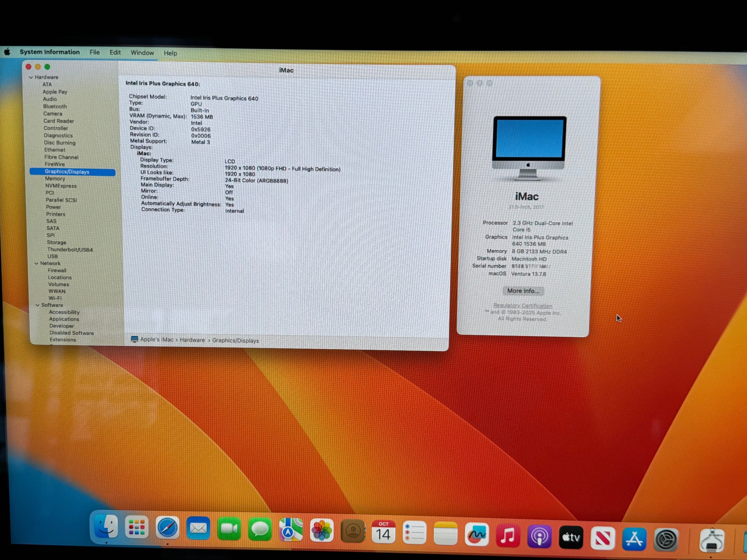The image size is (747, 560).
Task: Click the Apple menu logo
Action: (x=7, y=52)
